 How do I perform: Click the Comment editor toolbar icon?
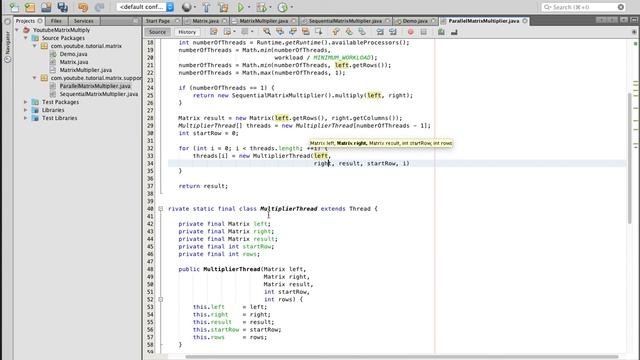(x=441, y=32)
